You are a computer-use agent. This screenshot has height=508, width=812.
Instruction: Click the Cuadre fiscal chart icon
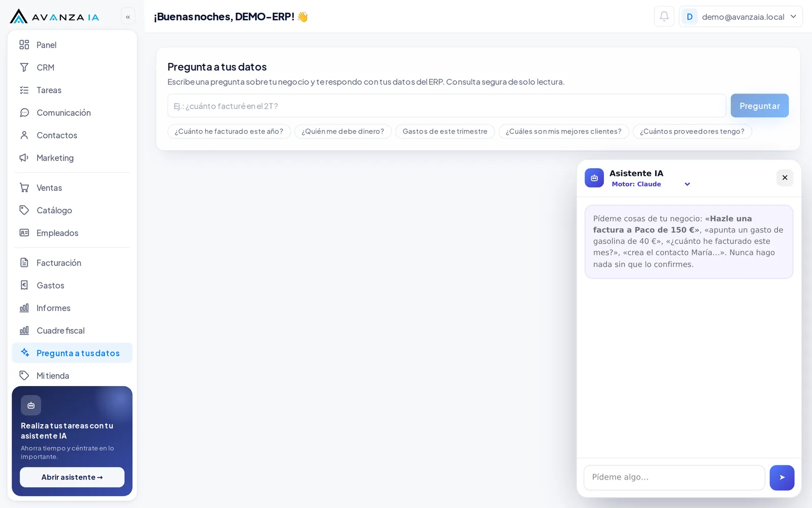tap(24, 330)
